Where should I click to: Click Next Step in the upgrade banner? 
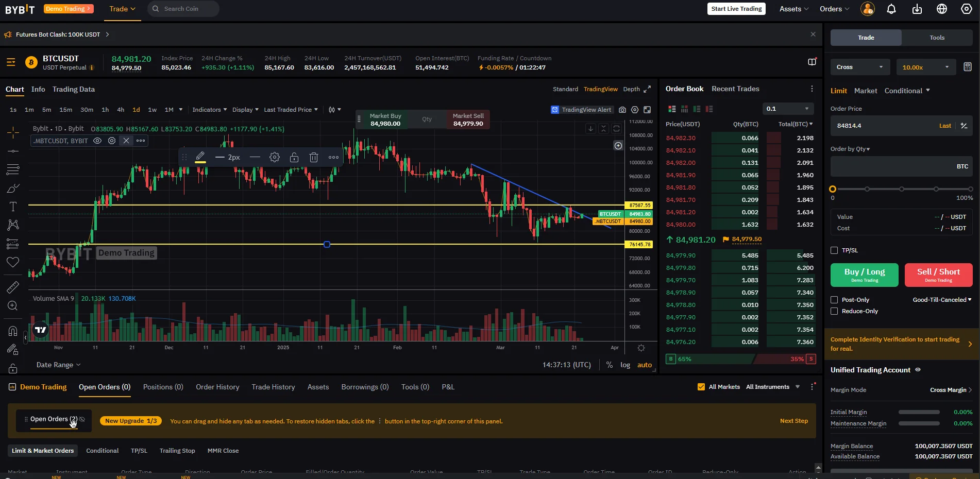pyautogui.click(x=794, y=421)
